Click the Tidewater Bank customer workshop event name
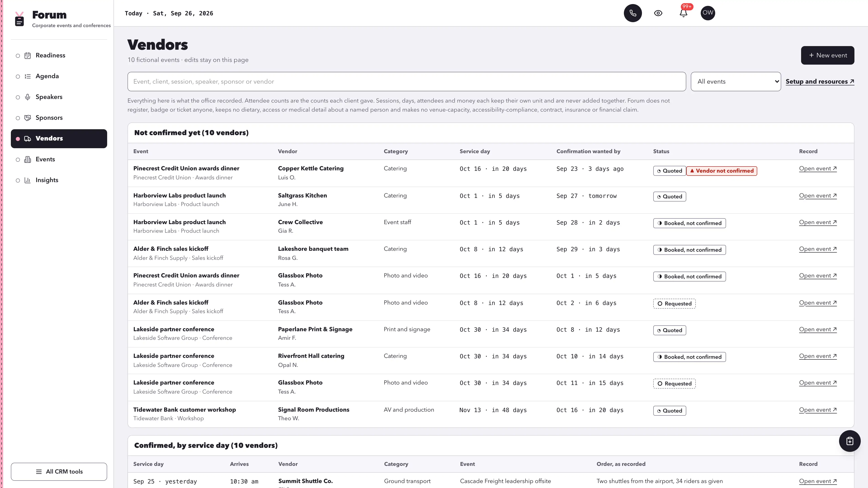Screen dimensions: 868x488 point(184,410)
